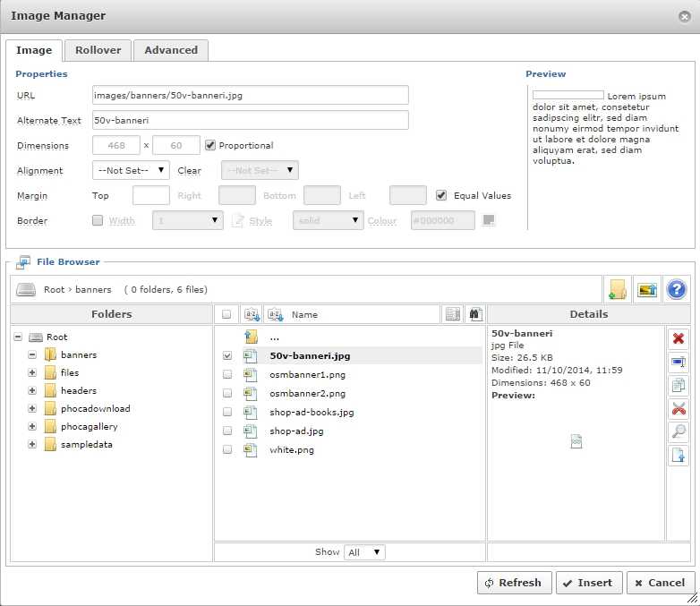Open the blue Help icon
700x606 pixels.
point(677,289)
